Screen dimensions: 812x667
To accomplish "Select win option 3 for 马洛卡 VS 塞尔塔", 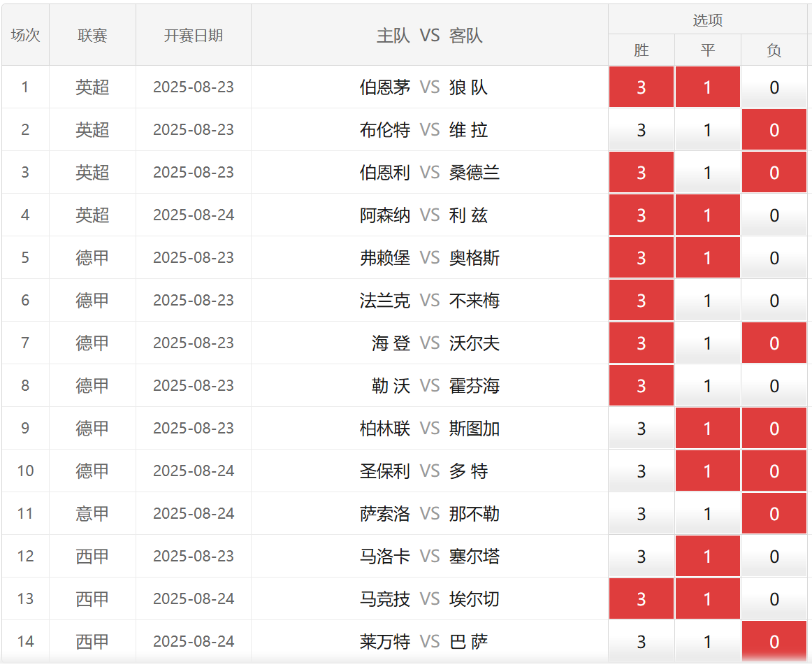I will (641, 556).
